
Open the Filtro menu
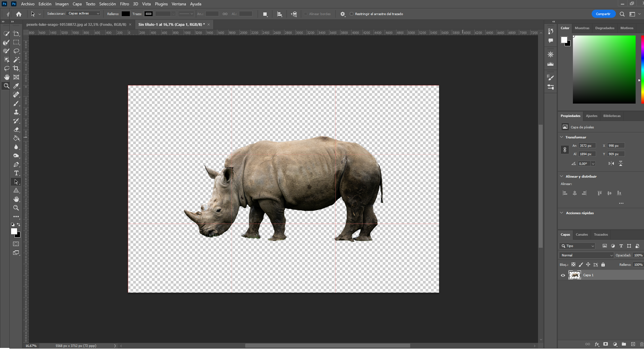pyautogui.click(x=124, y=4)
